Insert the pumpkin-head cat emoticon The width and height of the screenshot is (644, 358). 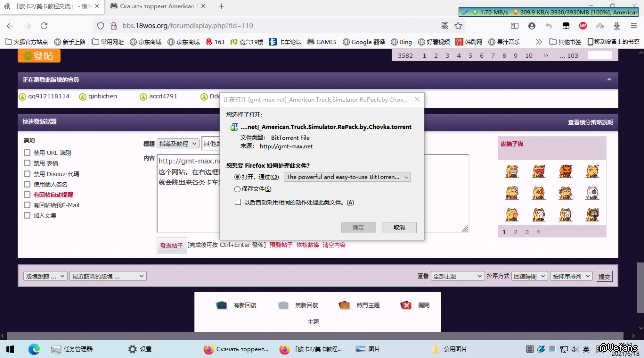(566, 171)
